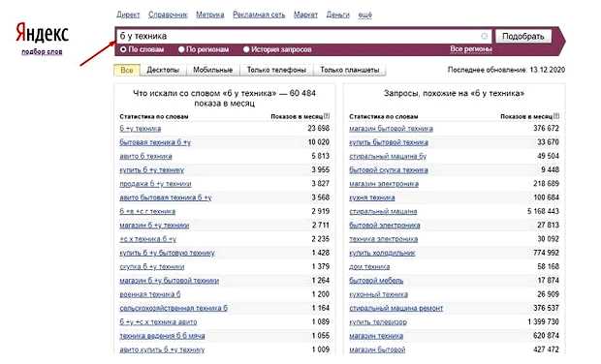This screenshot has height=364, width=601.
Task: Open 'Маркет' in top navigation
Action: [306, 15]
